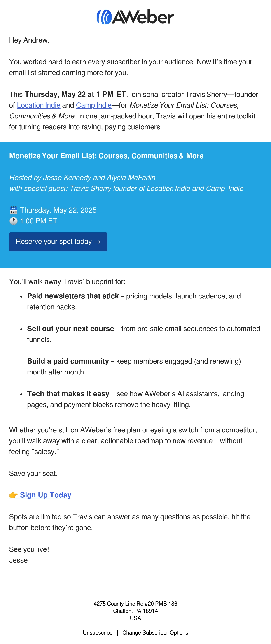Click the 'Build a paid community' text
Screen dimensions: 271x644
(x=68, y=361)
